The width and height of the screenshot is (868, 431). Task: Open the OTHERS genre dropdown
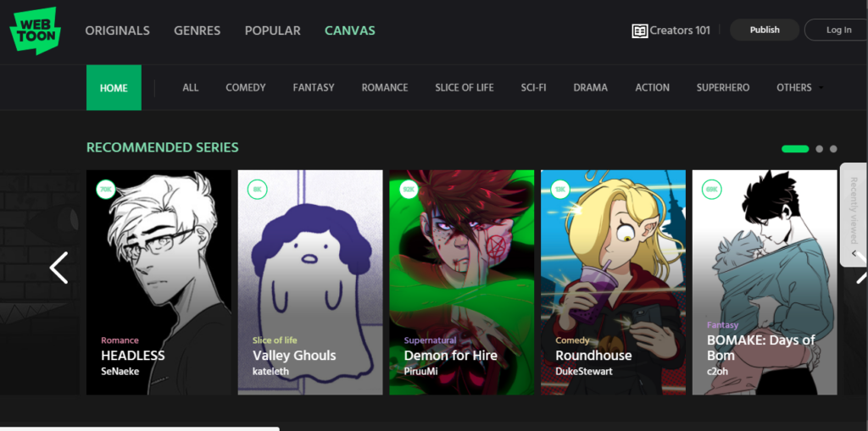[799, 87]
